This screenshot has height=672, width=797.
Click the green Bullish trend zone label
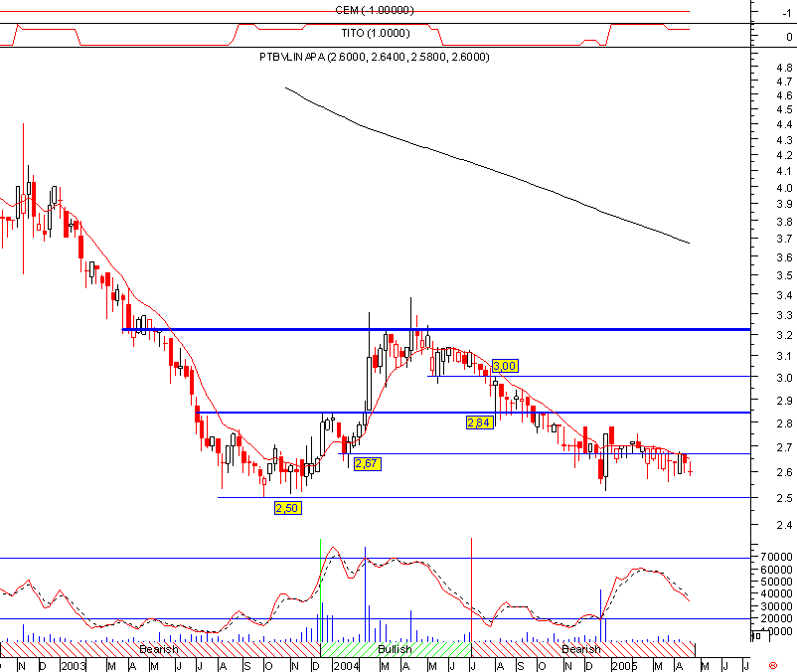pyautogui.click(x=395, y=650)
